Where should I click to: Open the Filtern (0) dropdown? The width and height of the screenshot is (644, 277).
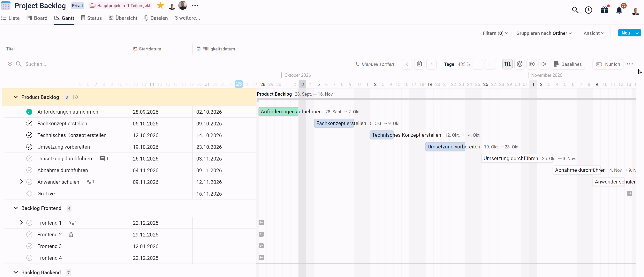click(495, 33)
